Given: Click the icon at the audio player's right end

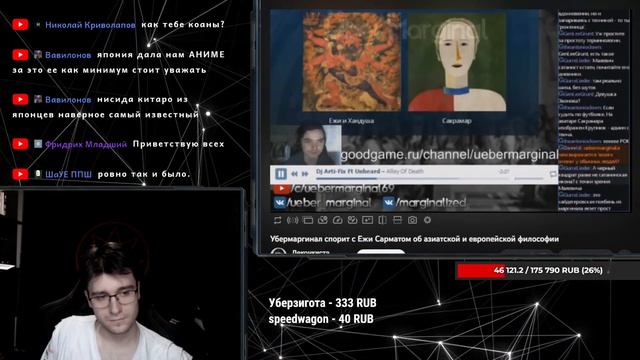Looking at the screenshot, I should 553,174.
